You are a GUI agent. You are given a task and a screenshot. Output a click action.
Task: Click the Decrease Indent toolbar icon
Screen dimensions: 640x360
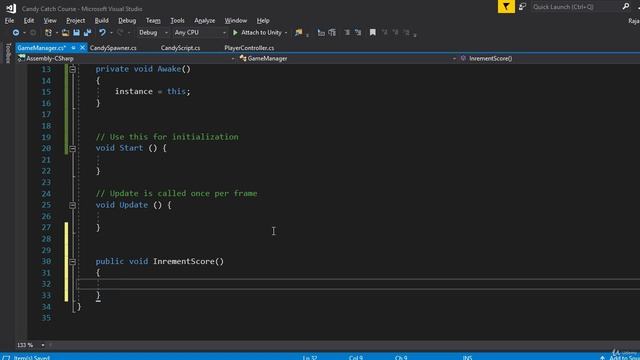click(x=347, y=33)
